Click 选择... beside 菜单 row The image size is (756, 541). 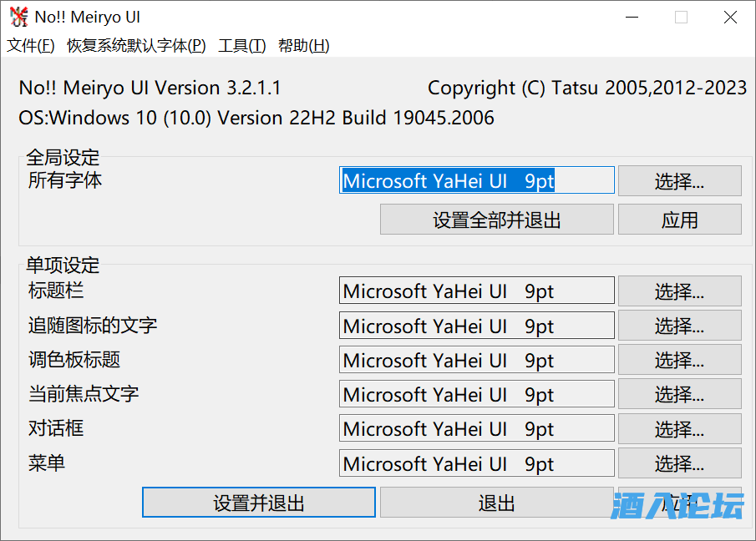679,463
